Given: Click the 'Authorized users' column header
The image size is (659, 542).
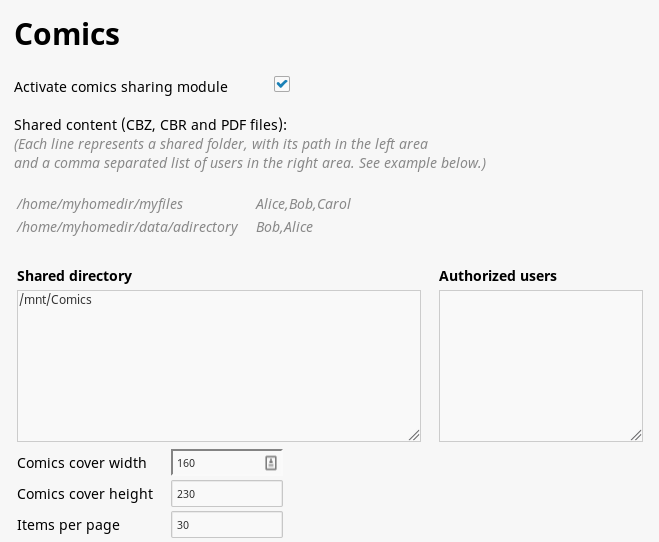Looking at the screenshot, I should pyautogui.click(x=498, y=276).
